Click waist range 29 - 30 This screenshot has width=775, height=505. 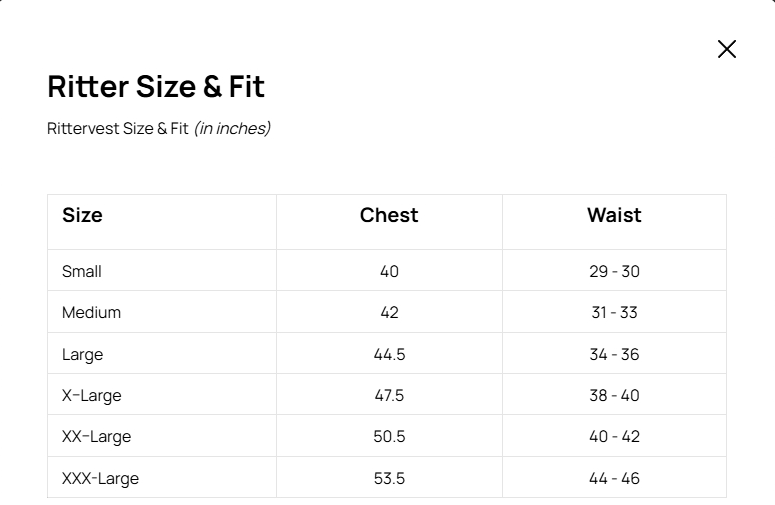pyautogui.click(x=614, y=271)
